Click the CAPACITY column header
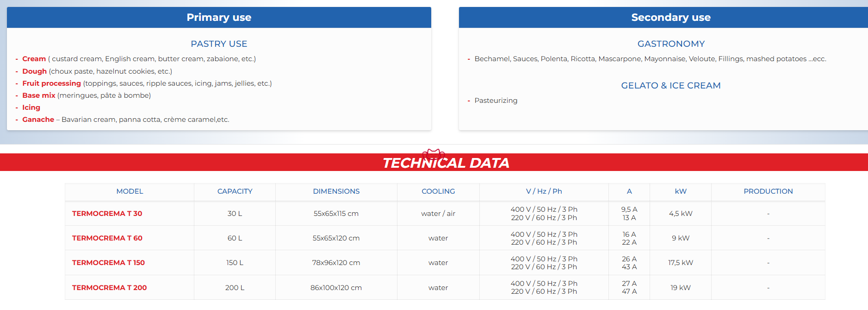The width and height of the screenshot is (868, 310). (x=235, y=191)
